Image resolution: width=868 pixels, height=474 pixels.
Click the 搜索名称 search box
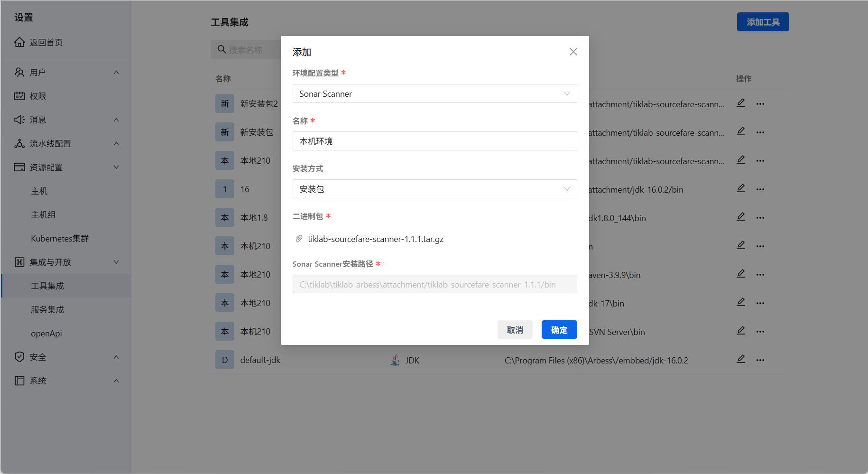[246, 49]
